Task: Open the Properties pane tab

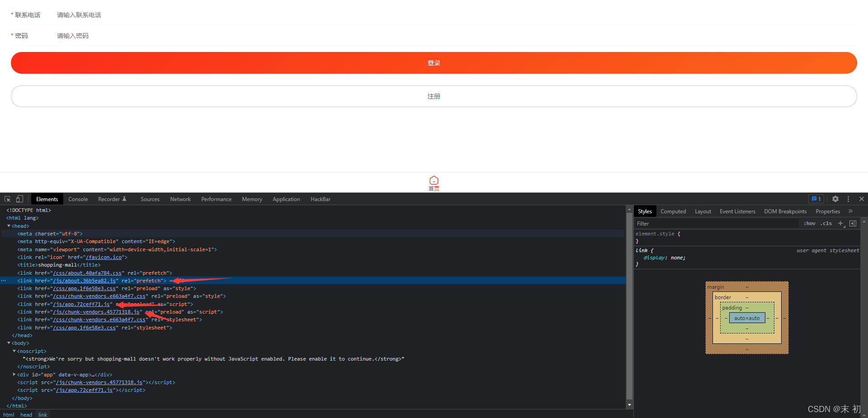Action: [828, 211]
